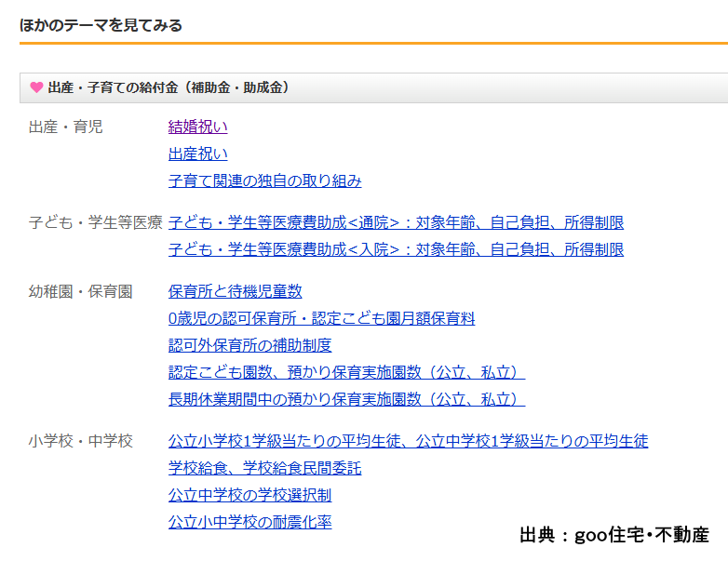Open 0歳児の認可保育所 月額保育料 link
Screen dimensions: 728x561
coord(321,318)
